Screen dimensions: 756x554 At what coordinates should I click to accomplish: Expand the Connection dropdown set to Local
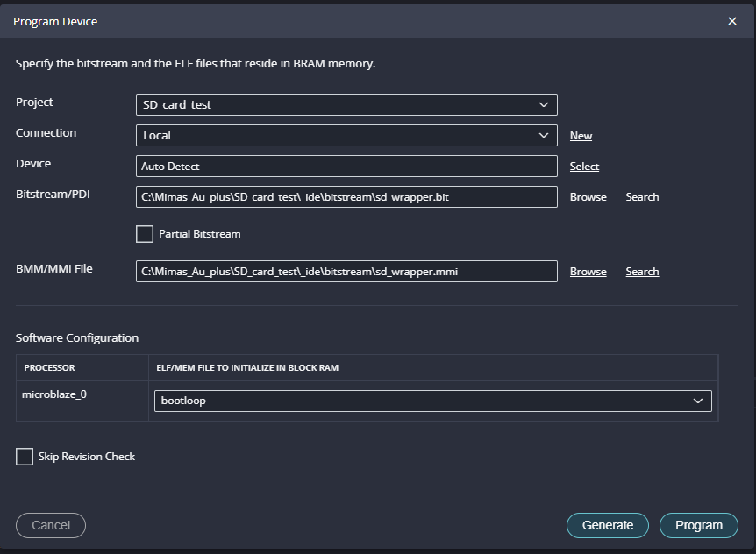coord(346,136)
